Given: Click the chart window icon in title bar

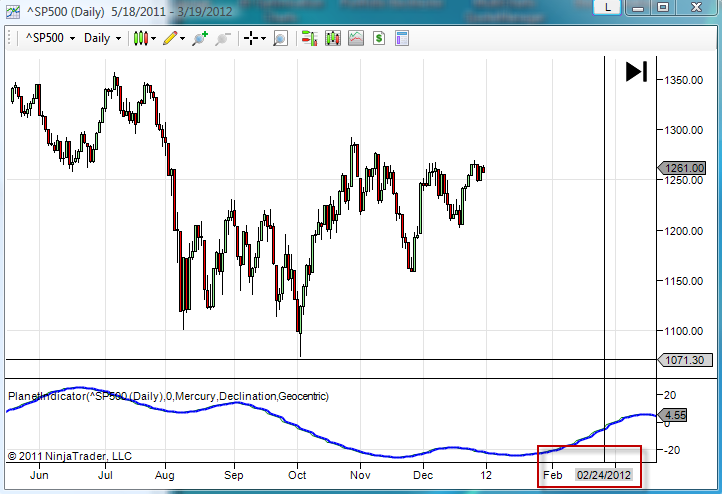Looking at the screenshot, I should 13,12.
